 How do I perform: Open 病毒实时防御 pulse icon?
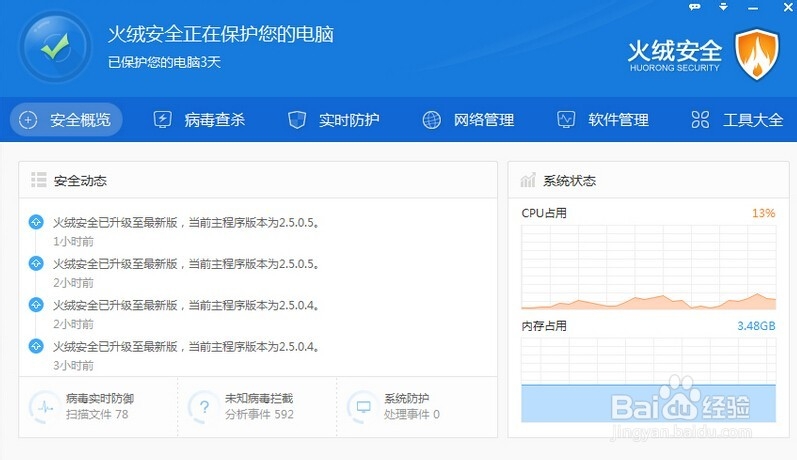(45, 407)
